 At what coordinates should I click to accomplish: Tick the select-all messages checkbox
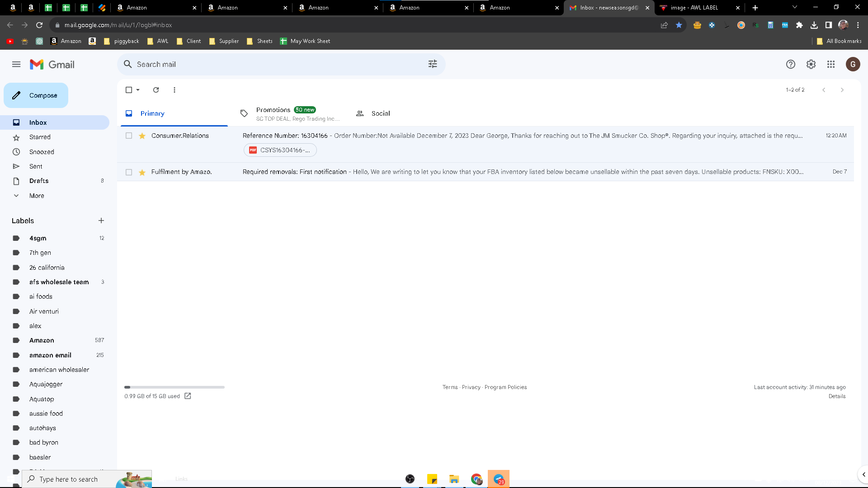129,90
